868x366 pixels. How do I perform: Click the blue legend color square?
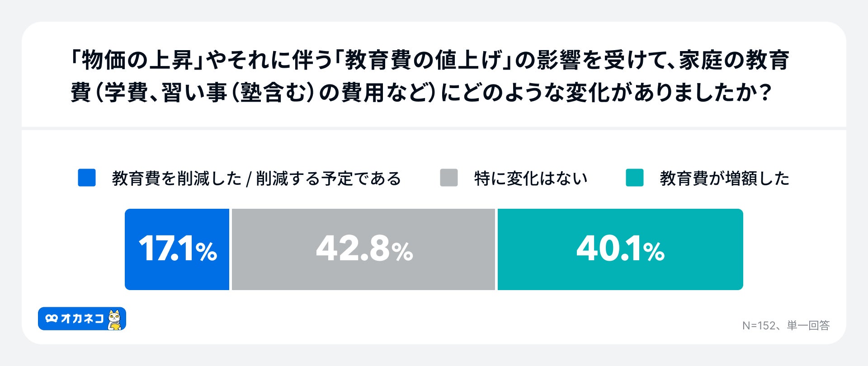[87, 178]
